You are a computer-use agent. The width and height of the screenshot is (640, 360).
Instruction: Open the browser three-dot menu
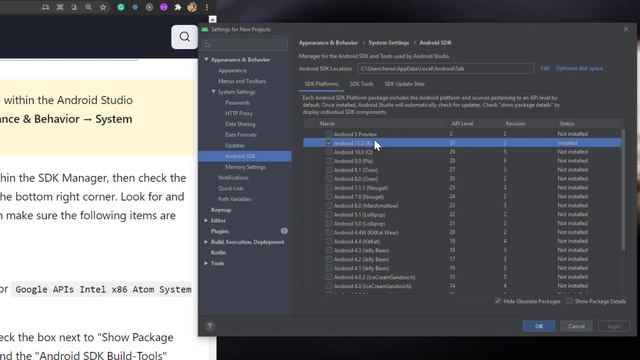[x=207, y=7]
